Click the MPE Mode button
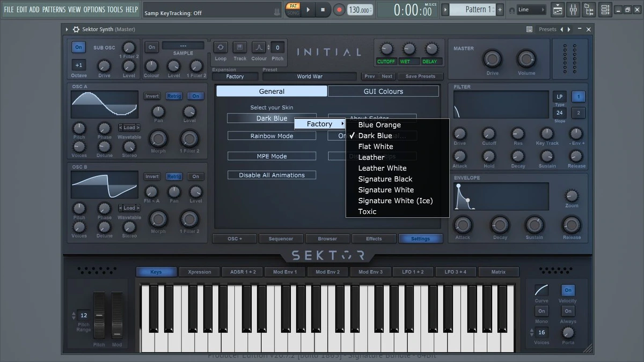Image resolution: width=644 pixels, height=362 pixels. [272, 157]
